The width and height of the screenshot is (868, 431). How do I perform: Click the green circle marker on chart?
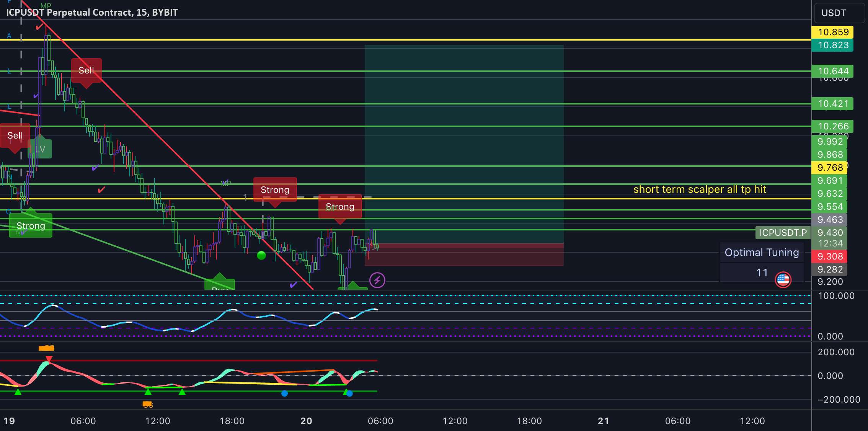coord(261,255)
